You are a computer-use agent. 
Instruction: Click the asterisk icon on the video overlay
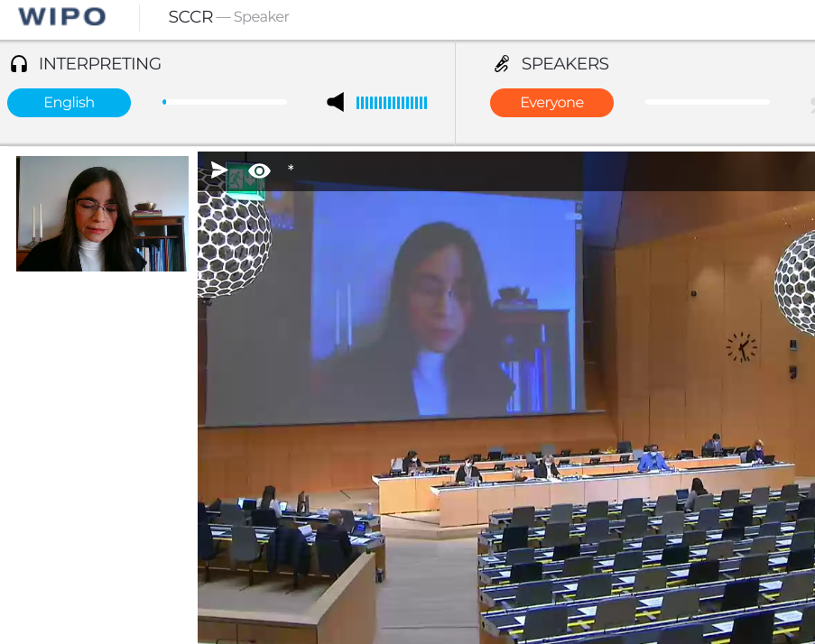[x=291, y=168]
